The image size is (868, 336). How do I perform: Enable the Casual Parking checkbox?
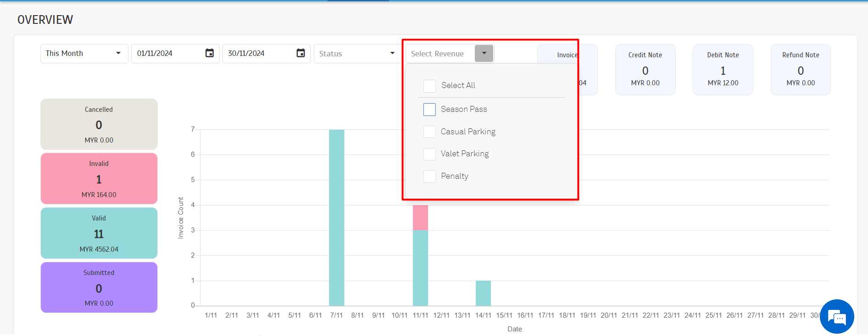tap(429, 132)
